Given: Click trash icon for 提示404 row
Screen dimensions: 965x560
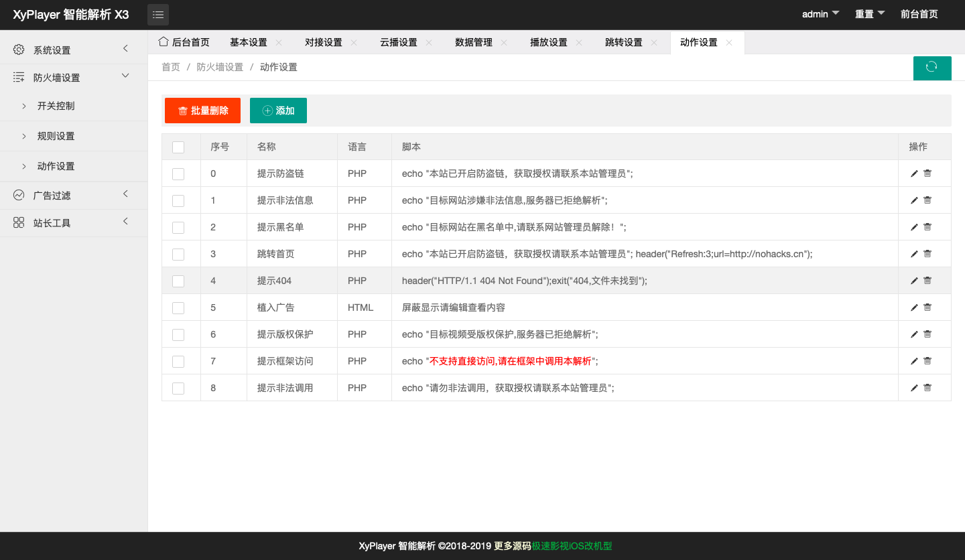Looking at the screenshot, I should (x=927, y=281).
